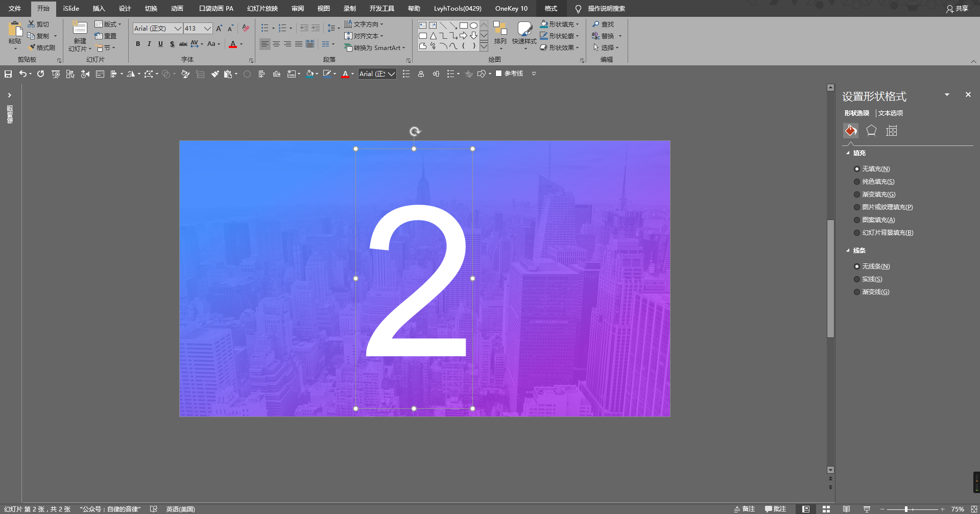The width and height of the screenshot is (980, 514).
Task: Toggle Italic formatting
Action: 149,44
